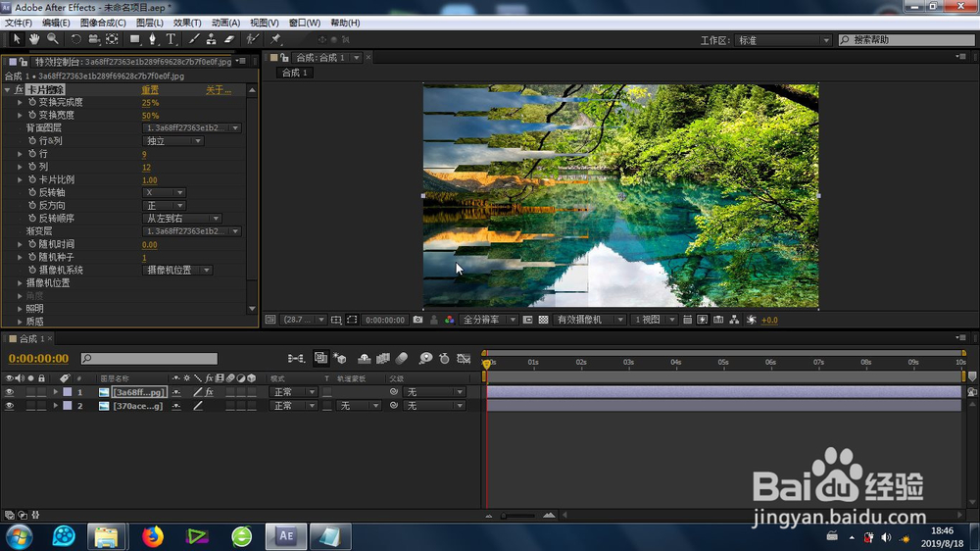Click the +0.0 exposure value

click(x=769, y=320)
